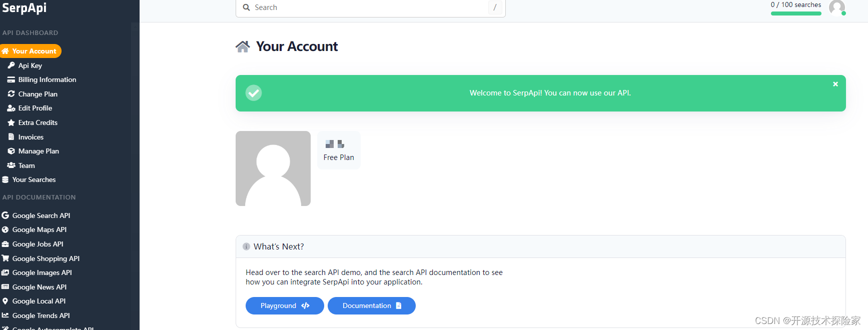Viewport: 868px width, 330px height.
Task: Click the Extra Credits star icon
Action: (11, 122)
